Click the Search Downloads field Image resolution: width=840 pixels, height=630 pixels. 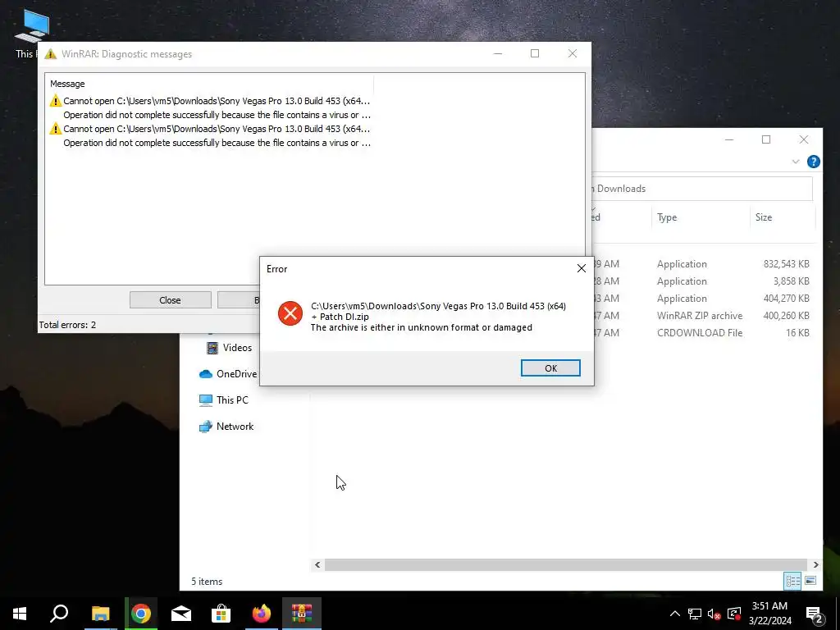702,189
